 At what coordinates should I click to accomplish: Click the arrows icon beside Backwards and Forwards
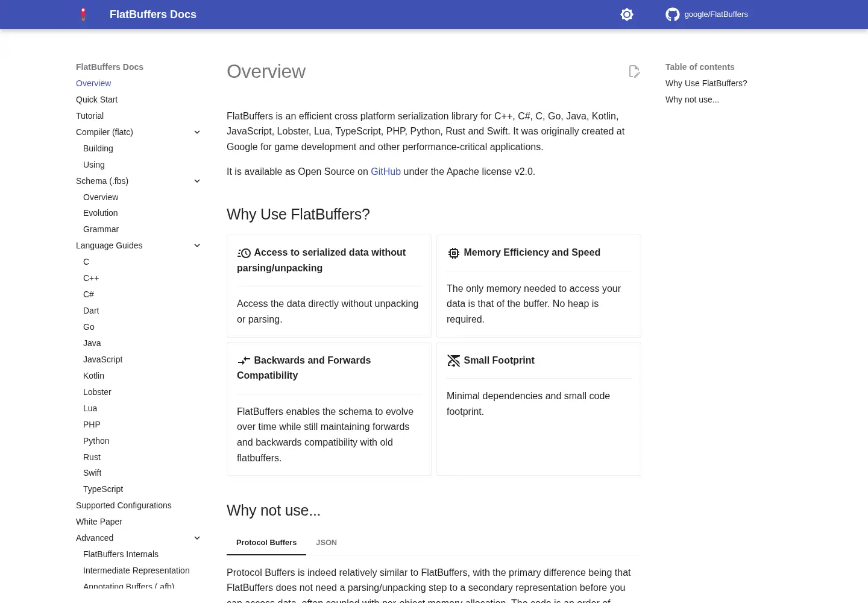[x=244, y=361]
